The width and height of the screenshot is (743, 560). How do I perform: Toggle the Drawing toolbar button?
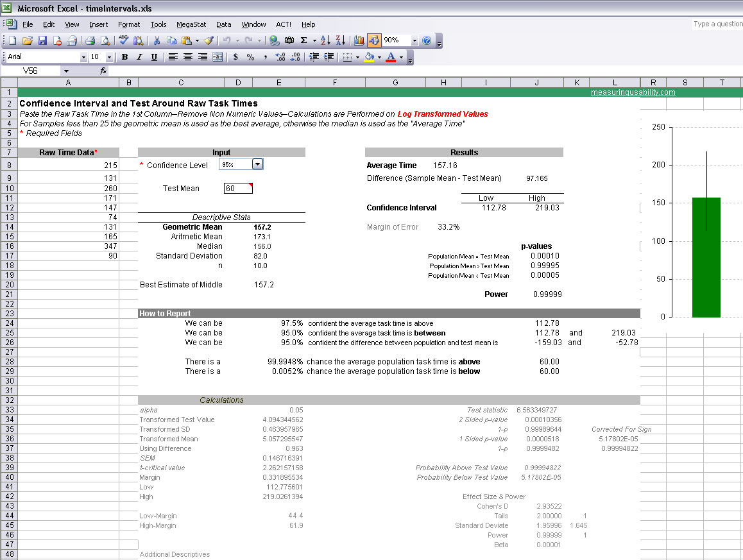[374, 41]
